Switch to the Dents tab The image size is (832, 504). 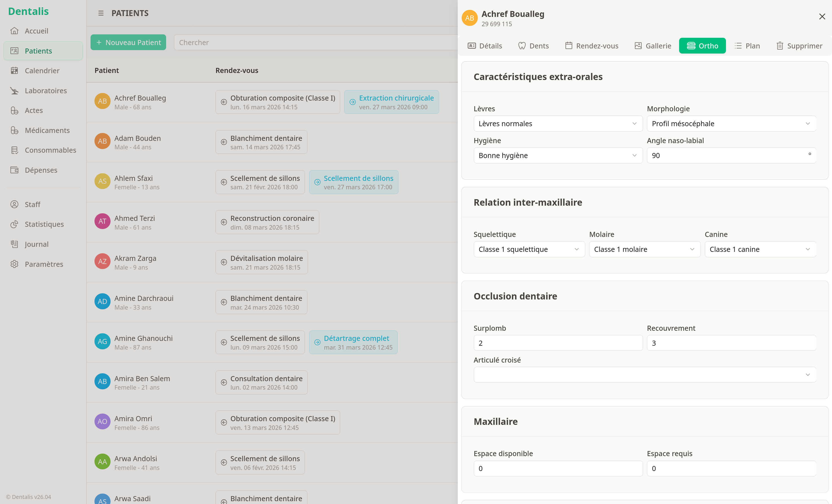tap(533, 46)
